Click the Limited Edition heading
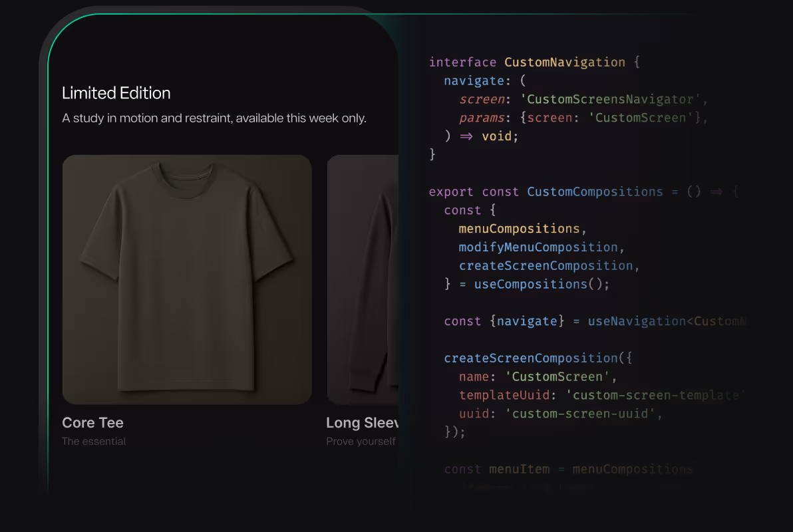The image size is (793, 532). (x=116, y=93)
